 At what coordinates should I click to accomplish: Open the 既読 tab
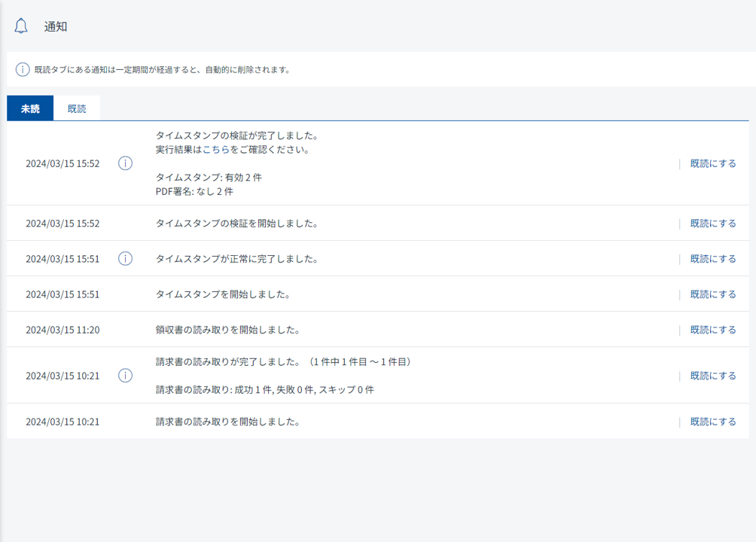77,108
